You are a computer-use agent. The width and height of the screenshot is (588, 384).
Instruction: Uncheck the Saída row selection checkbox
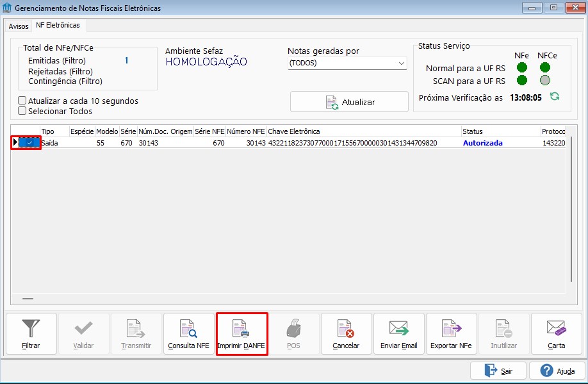[29, 143]
